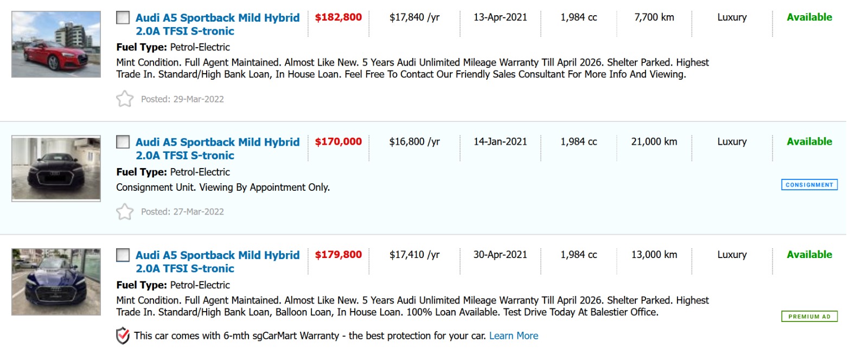Click the $170,000 price
This screenshot has width=868, height=348.
[x=338, y=141]
